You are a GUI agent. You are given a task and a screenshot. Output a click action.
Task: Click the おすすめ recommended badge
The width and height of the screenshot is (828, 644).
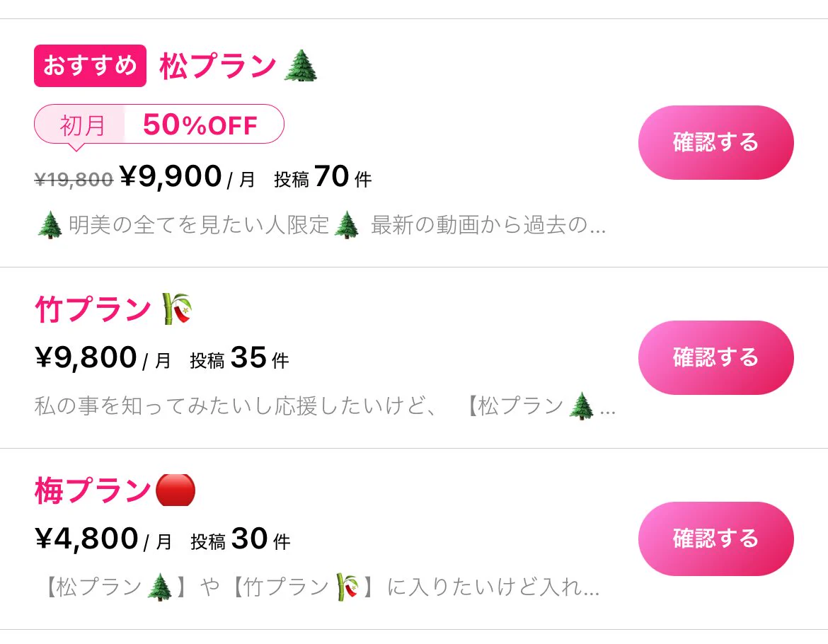(90, 66)
